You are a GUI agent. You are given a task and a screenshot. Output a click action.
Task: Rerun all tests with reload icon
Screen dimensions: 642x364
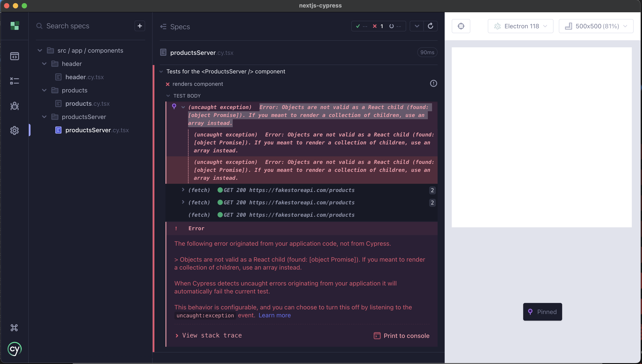pos(431,26)
